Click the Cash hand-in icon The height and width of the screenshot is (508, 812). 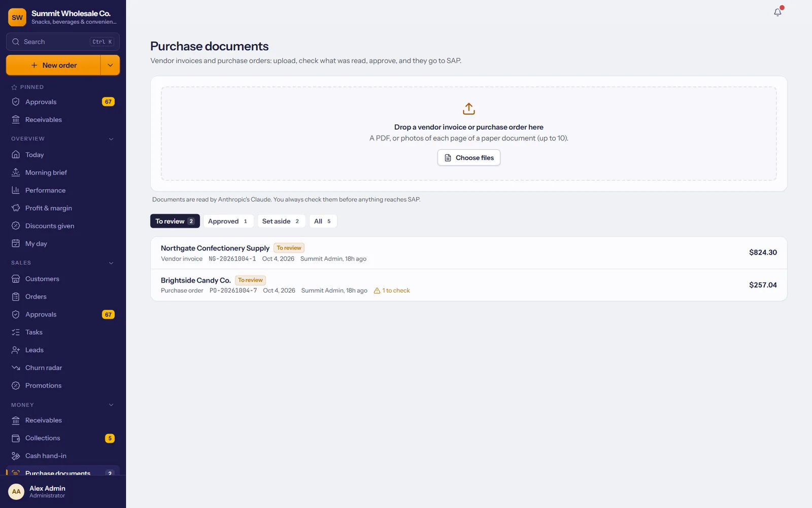click(x=16, y=456)
